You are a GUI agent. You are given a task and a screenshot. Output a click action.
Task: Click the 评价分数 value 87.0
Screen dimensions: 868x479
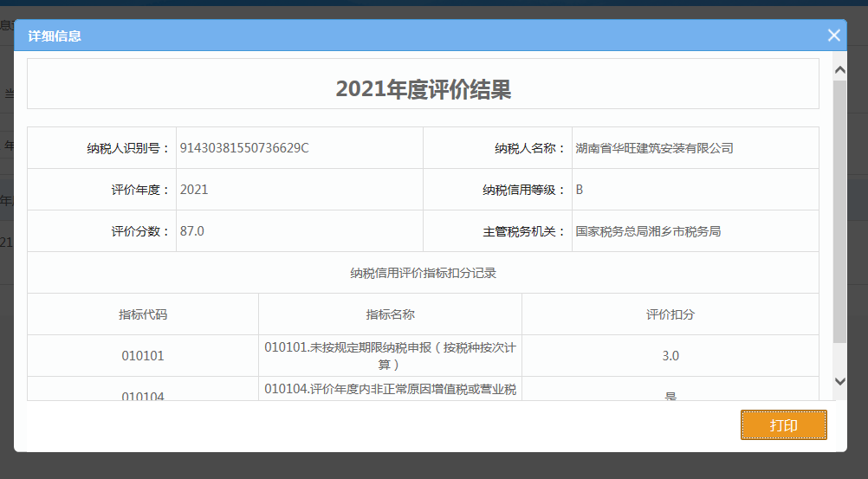[192, 231]
